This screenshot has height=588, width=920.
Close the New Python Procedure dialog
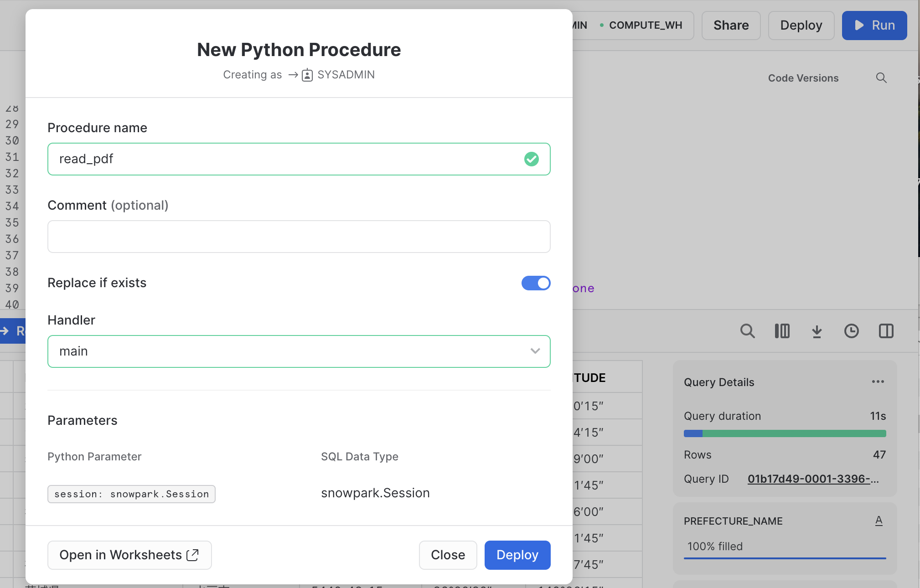pos(448,555)
